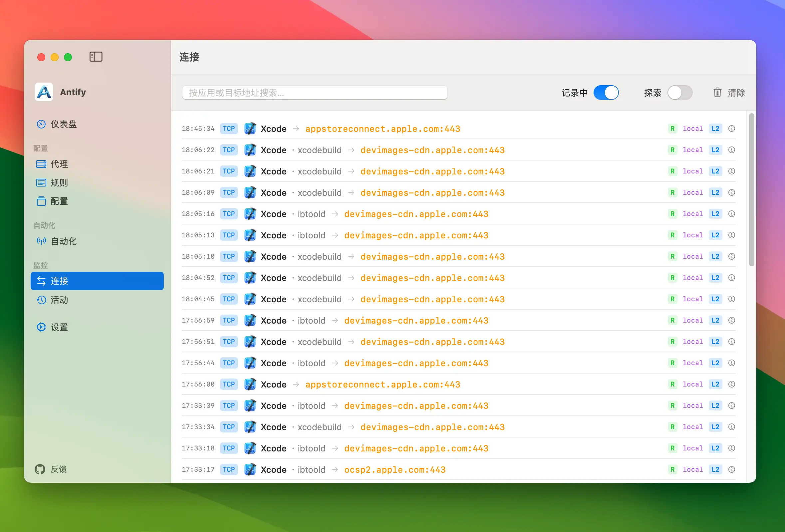Clear connections with the 清除 button
The height and width of the screenshot is (532, 785).
click(x=729, y=93)
